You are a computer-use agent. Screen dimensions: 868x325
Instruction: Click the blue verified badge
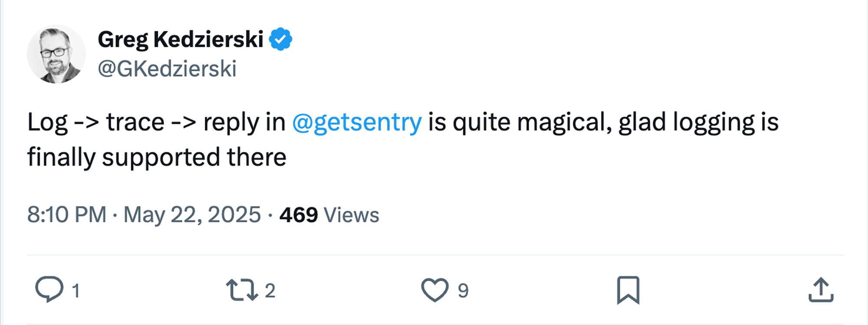point(280,39)
